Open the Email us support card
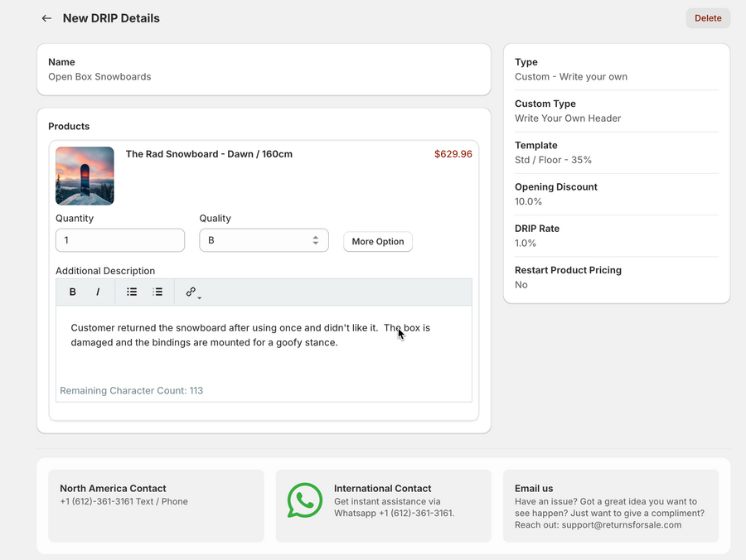The width and height of the screenshot is (746, 560). pos(610,506)
